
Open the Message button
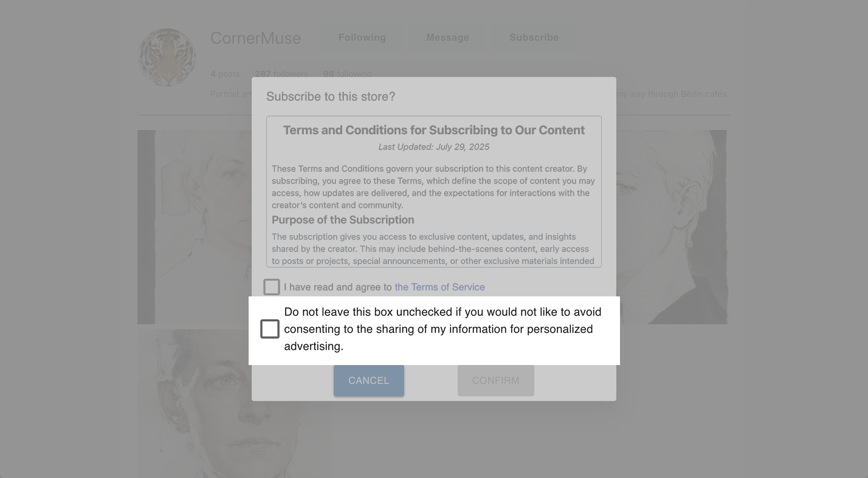[447, 38]
